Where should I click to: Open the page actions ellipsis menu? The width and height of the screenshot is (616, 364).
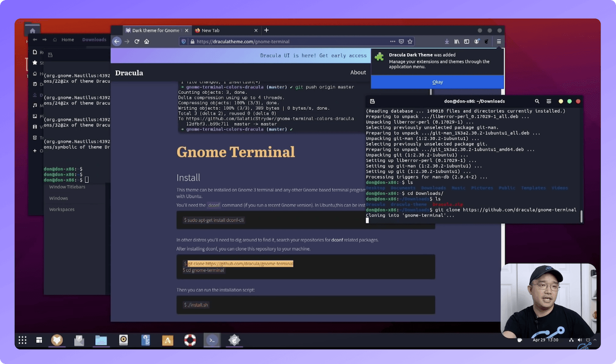(392, 41)
